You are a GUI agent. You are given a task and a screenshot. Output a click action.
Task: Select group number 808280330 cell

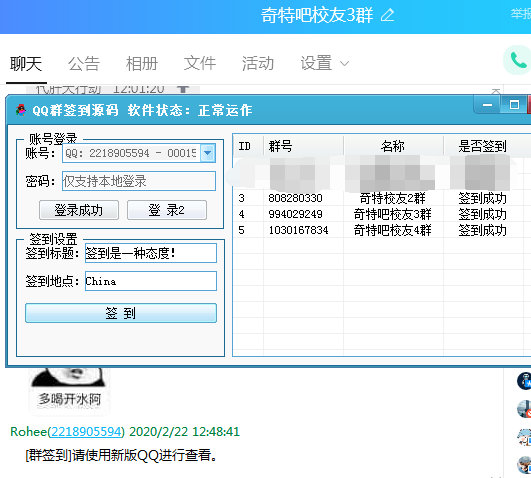click(x=295, y=198)
